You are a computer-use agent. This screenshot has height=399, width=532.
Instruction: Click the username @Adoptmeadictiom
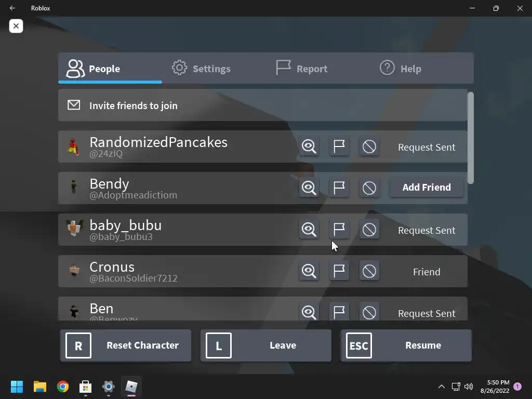(x=134, y=195)
